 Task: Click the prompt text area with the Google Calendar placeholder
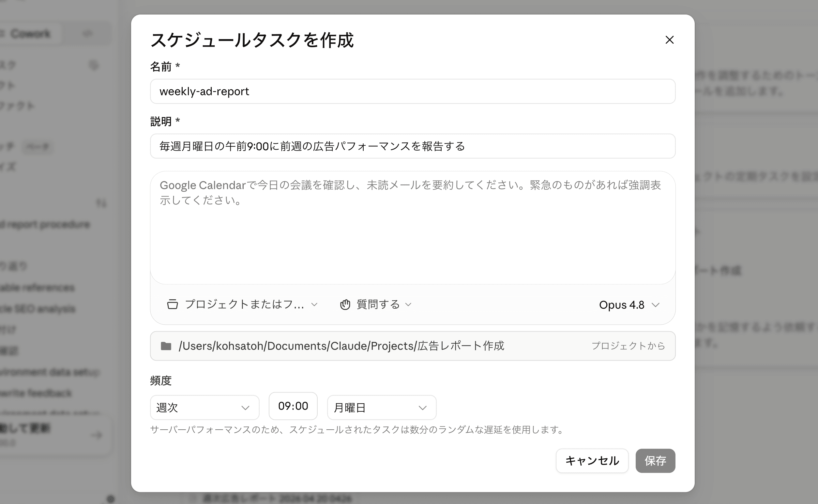pyautogui.click(x=413, y=228)
